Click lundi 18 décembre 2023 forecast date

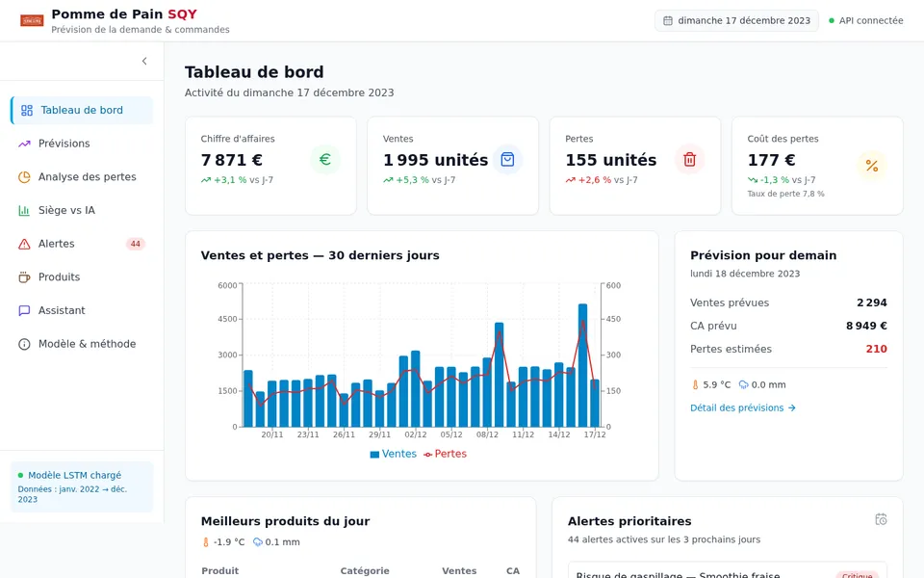point(745,274)
